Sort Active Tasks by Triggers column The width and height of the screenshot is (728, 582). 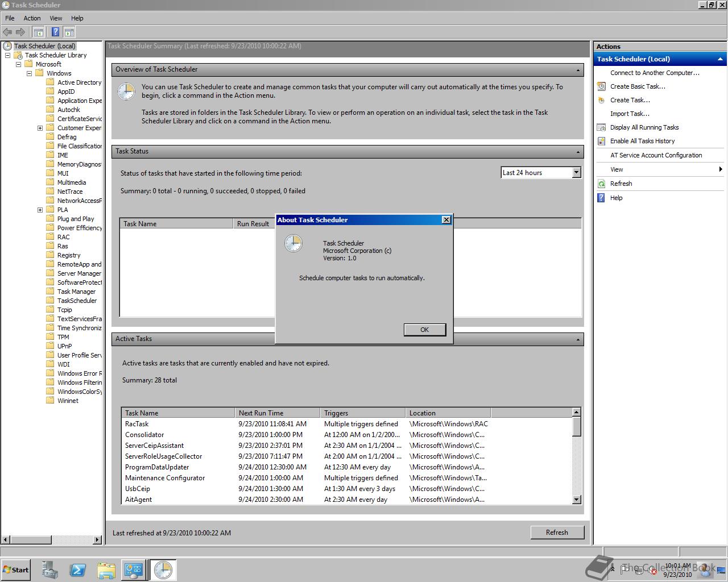click(x=363, y=413)
